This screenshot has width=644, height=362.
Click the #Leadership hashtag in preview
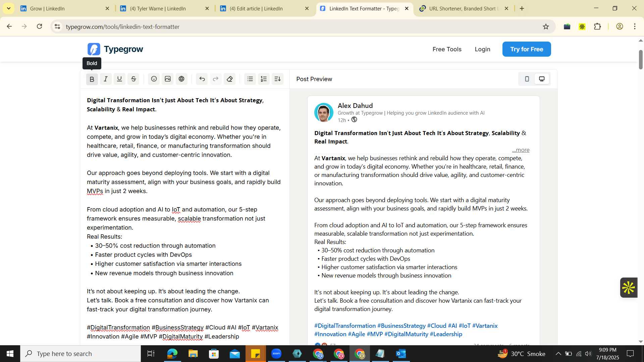pos(446,334)
